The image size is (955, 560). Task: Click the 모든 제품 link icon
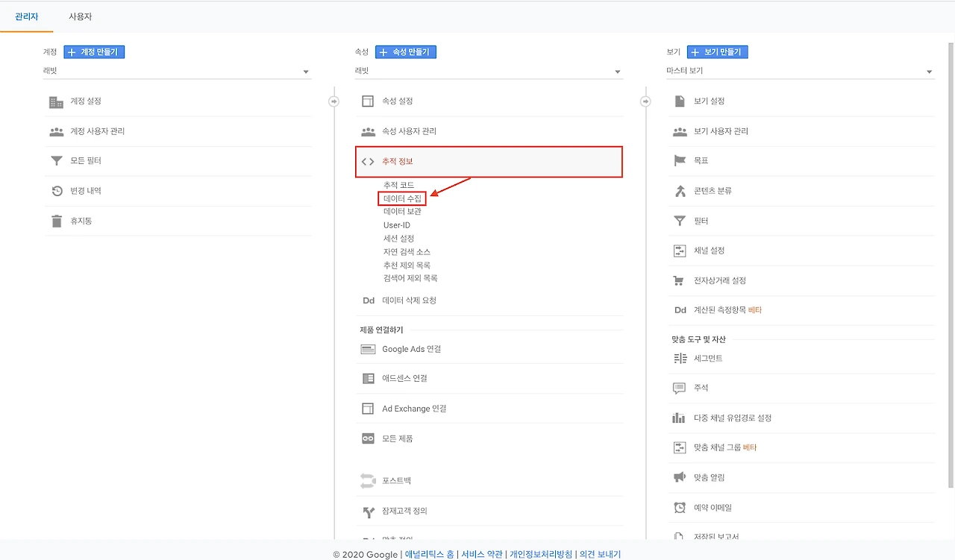pos(368,438)
